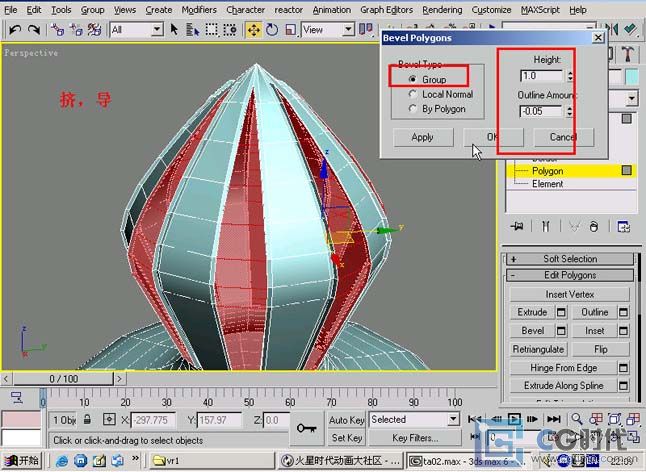Click the Unlink Selection tool
This screenshot has height=472, width=646.
76,30
